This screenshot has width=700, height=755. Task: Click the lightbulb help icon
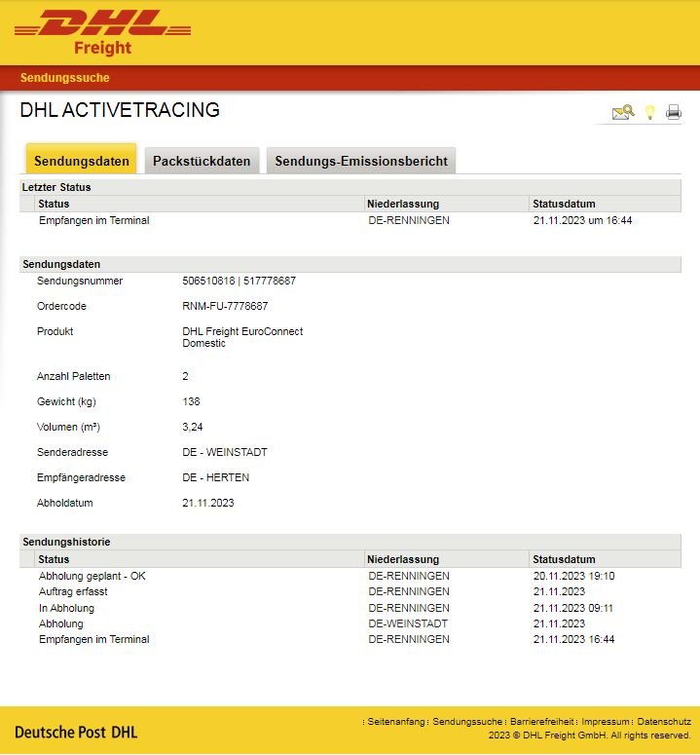[x=650, y=112]
